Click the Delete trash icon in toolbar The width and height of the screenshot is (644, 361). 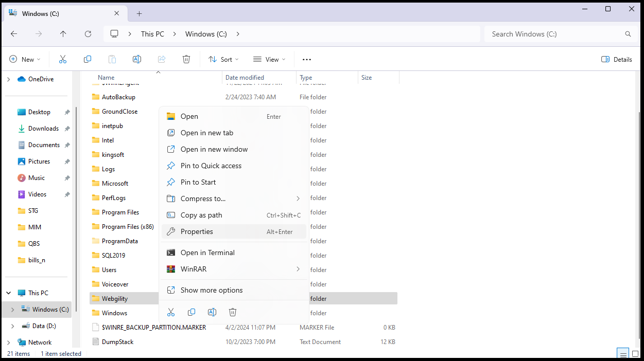click(186, 59)
